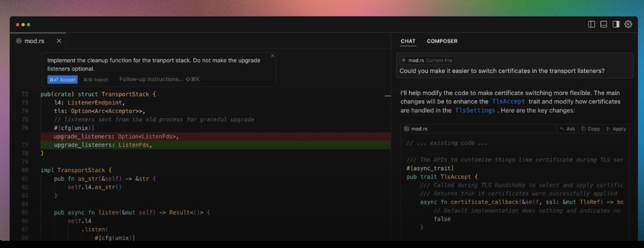Reject the suggested inline edit
Image resolution: width=644 pixels, height=248 pixels.
point(96,79)
